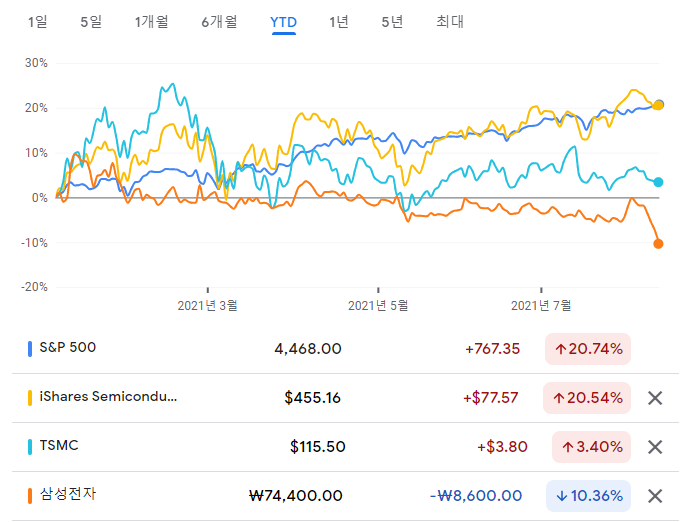Click the ↑20.74% change badge
Image resolution: width=690 pixels, height=522 pixels.
tap(588, 349)
